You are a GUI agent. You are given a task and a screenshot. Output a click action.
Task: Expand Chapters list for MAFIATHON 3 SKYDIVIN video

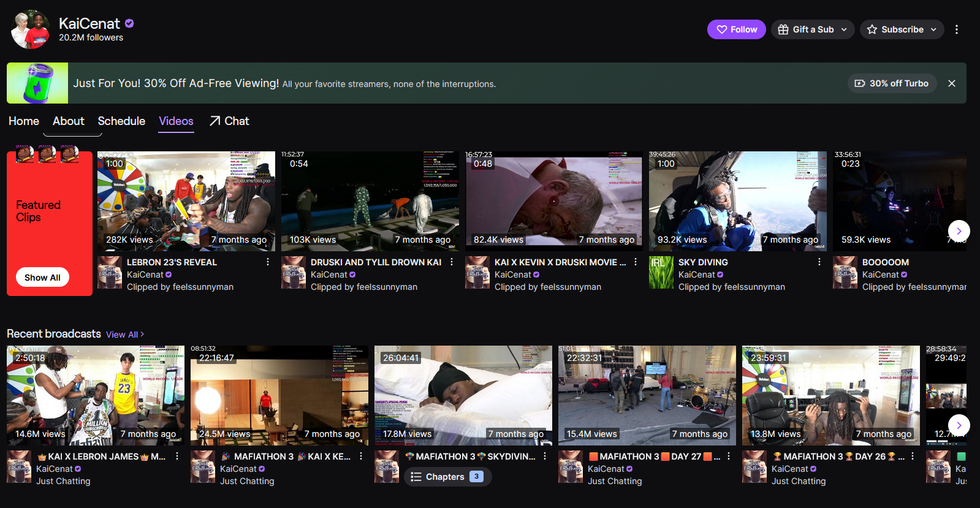pyautogui.click(x=447, y=477)
